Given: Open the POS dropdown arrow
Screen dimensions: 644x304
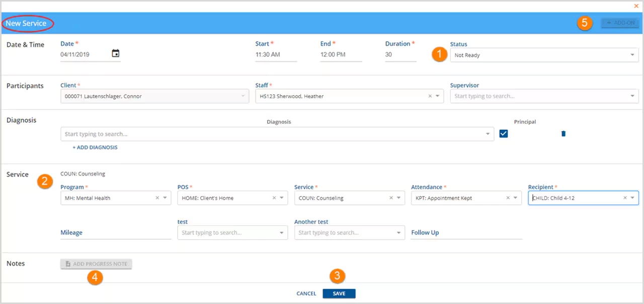Looking at the screenshot, I should coord(281,198).
